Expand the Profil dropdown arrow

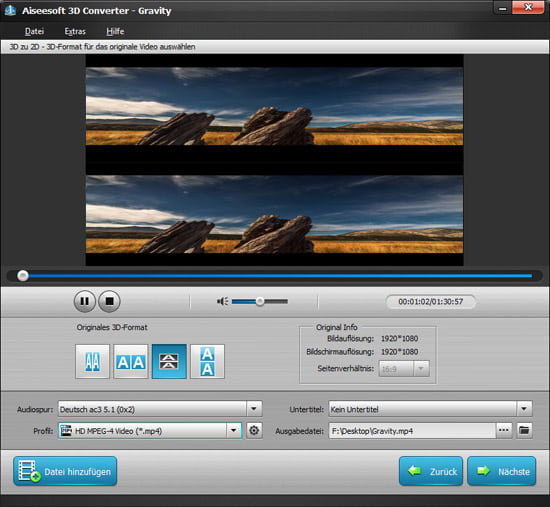tap(234, 431)
